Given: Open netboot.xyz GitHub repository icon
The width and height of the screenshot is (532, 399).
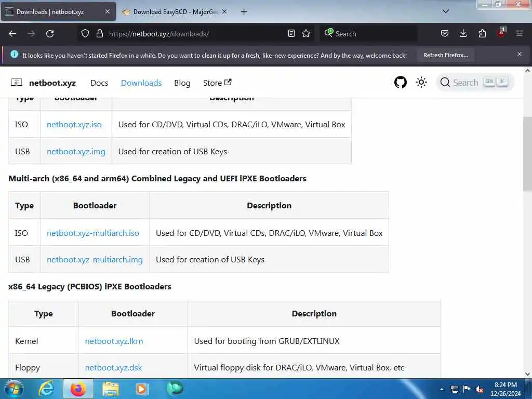Looking at the screenshot, I should (x=401, y=83).
